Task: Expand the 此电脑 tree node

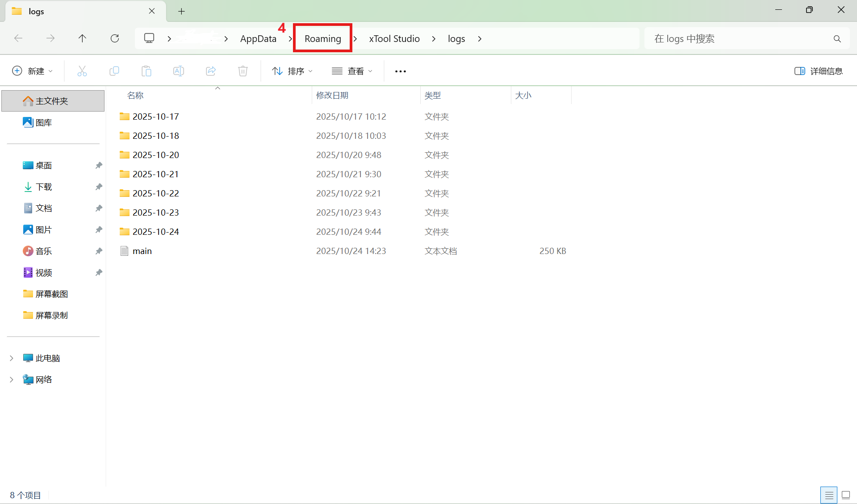Action: 12,358
